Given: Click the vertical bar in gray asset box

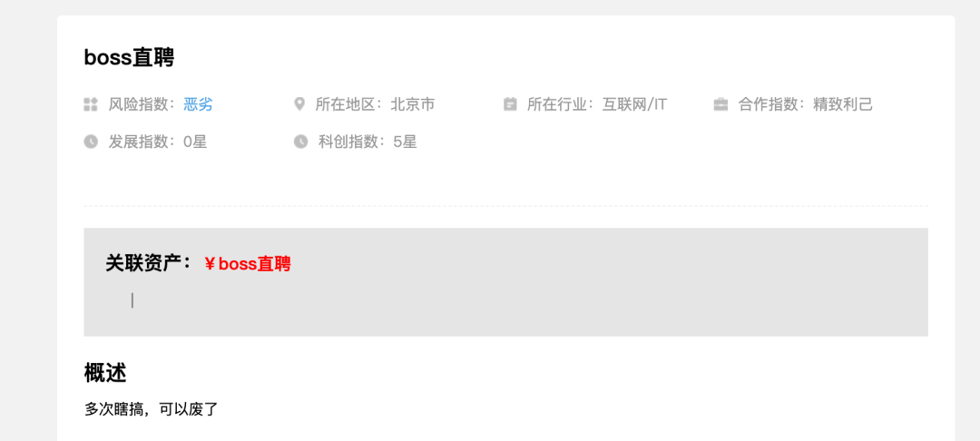Looking at the screenshot, I should pos(132,300).
